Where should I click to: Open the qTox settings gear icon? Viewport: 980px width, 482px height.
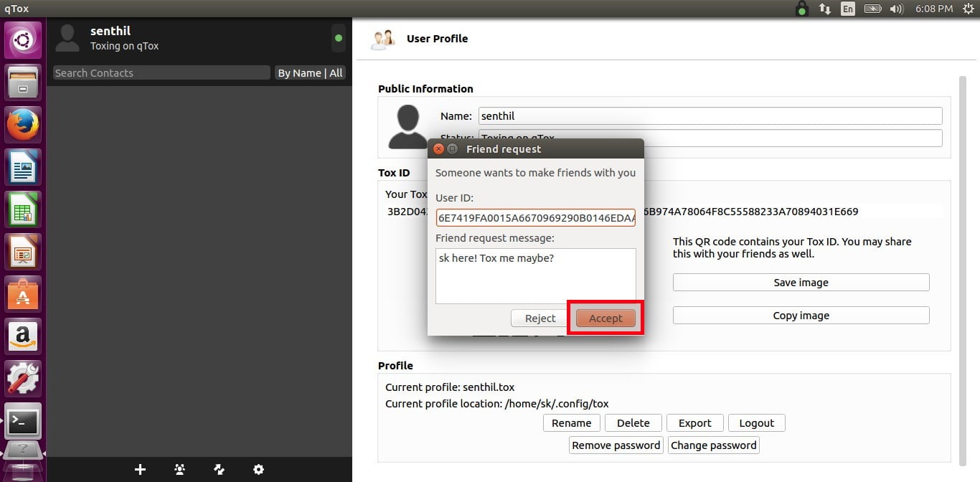pyautogui.click(x=259, y=470)
